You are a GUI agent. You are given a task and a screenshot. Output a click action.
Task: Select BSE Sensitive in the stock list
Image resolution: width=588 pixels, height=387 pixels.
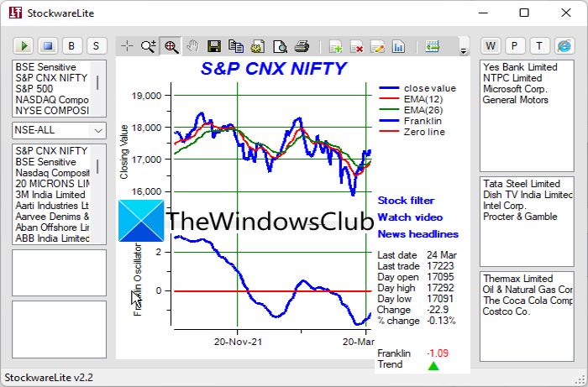45,162
